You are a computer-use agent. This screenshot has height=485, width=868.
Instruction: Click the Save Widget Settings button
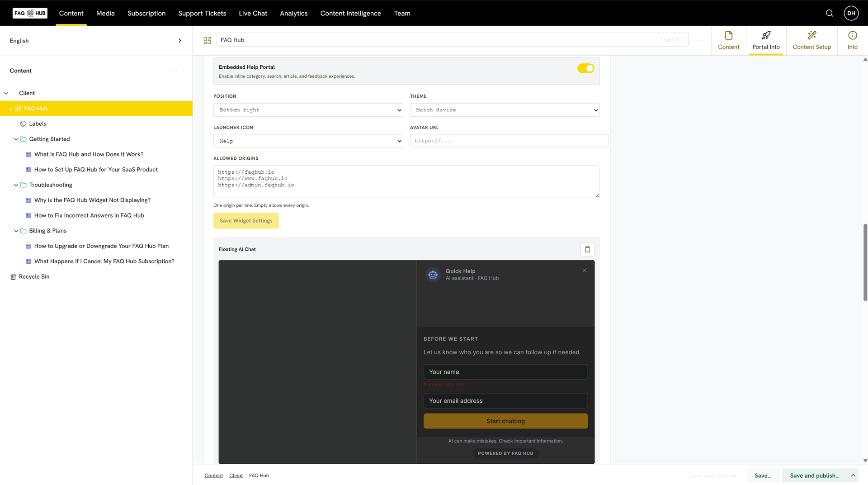[246, 221]
